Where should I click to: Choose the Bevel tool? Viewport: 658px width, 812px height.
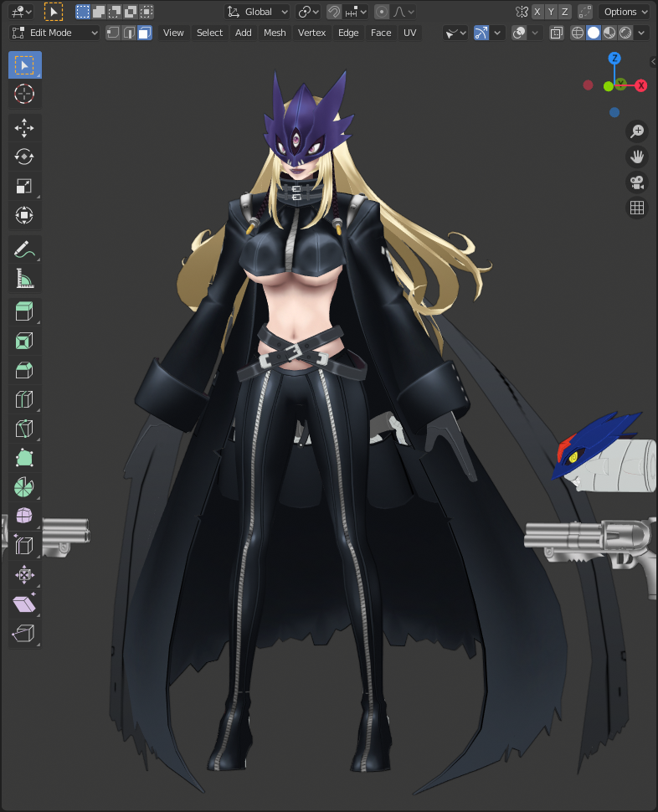pyautogui.click(x=25, y=370)
